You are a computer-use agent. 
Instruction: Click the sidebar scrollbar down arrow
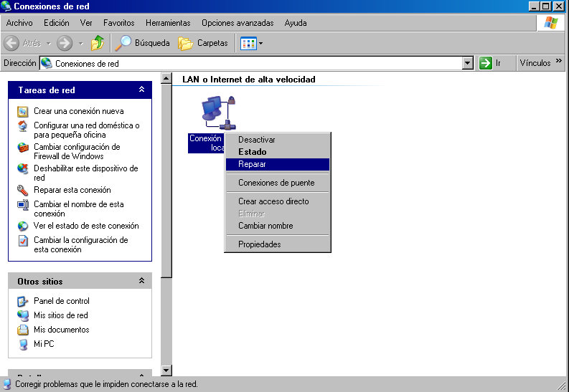point(166,371)
